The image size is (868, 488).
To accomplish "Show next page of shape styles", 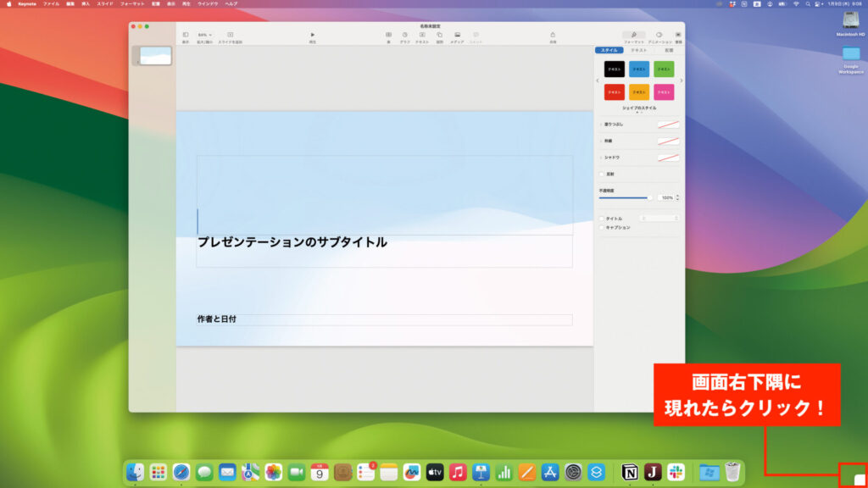I will (x=681, y=80).
